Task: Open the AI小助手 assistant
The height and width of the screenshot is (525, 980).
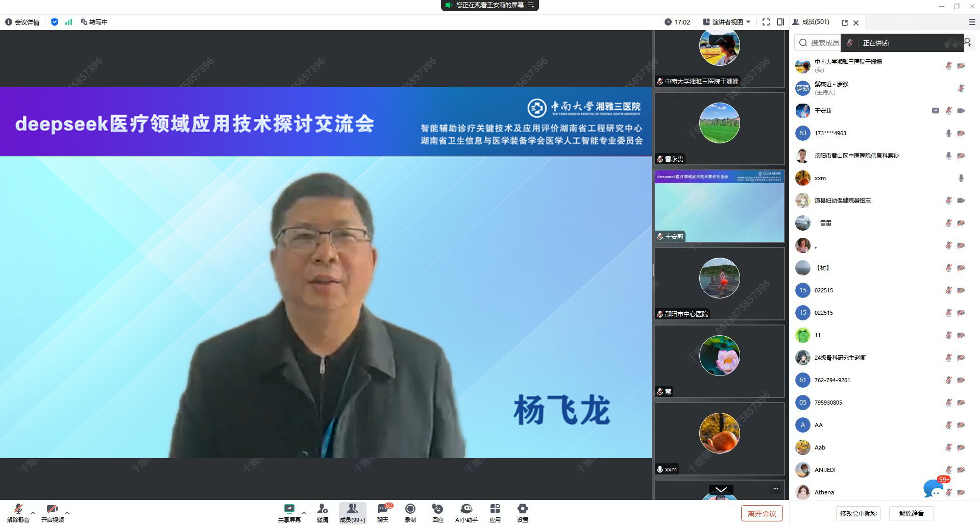Action: click(466, 513)
